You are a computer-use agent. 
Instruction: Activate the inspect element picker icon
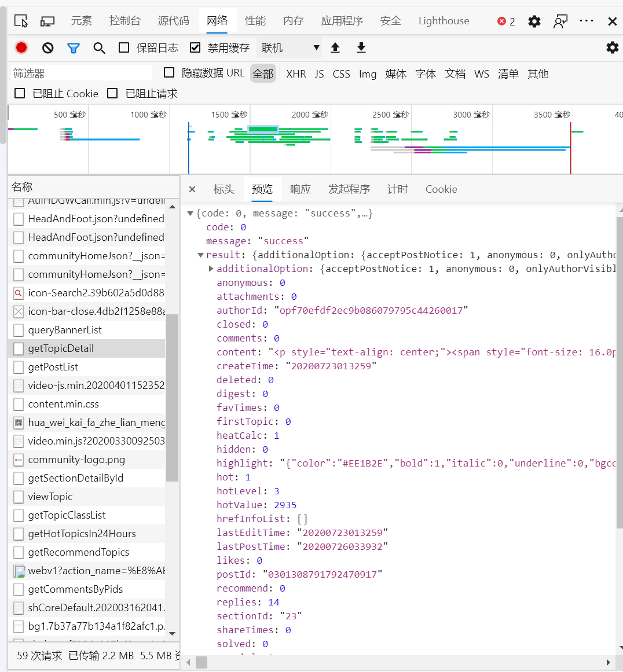tap(21, 21)
